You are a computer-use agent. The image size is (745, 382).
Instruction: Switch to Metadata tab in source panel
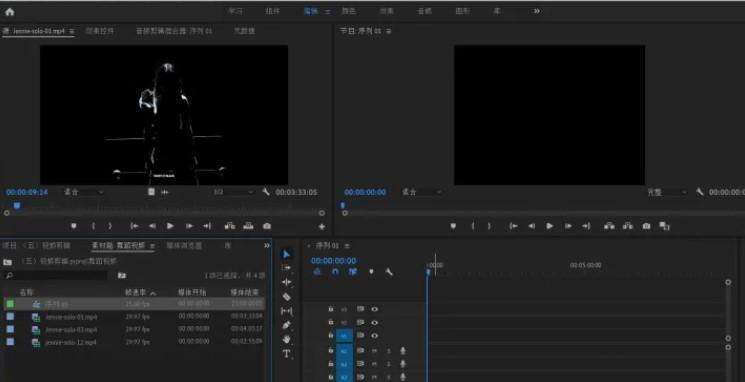244,31
